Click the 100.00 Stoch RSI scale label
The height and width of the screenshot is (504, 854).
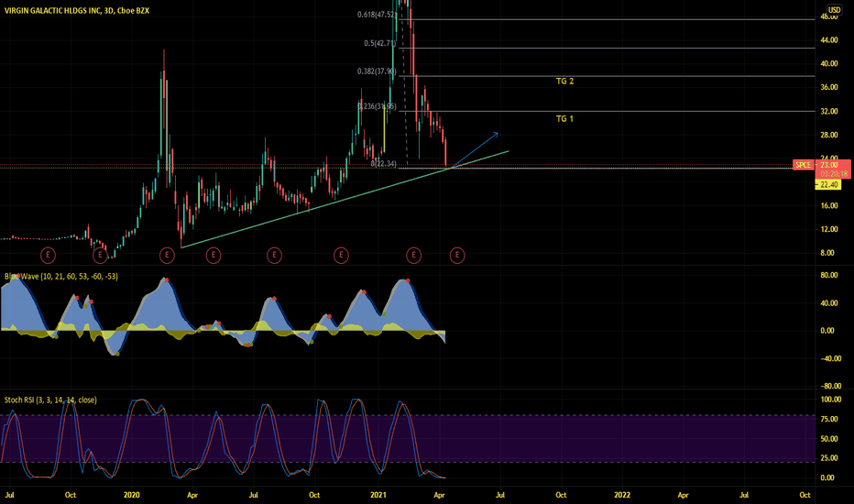[x=830, y=400]
